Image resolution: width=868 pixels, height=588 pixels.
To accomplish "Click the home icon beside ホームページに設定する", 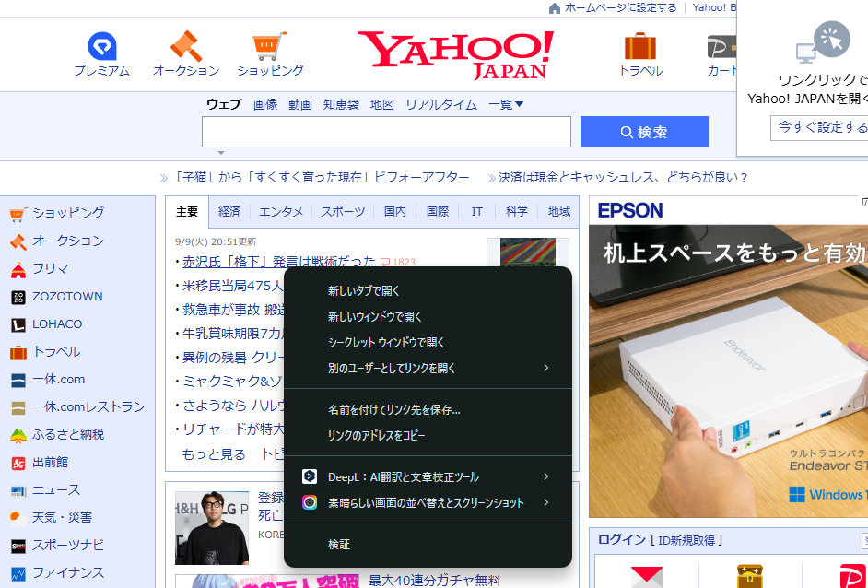I will (x=555, y=8).
